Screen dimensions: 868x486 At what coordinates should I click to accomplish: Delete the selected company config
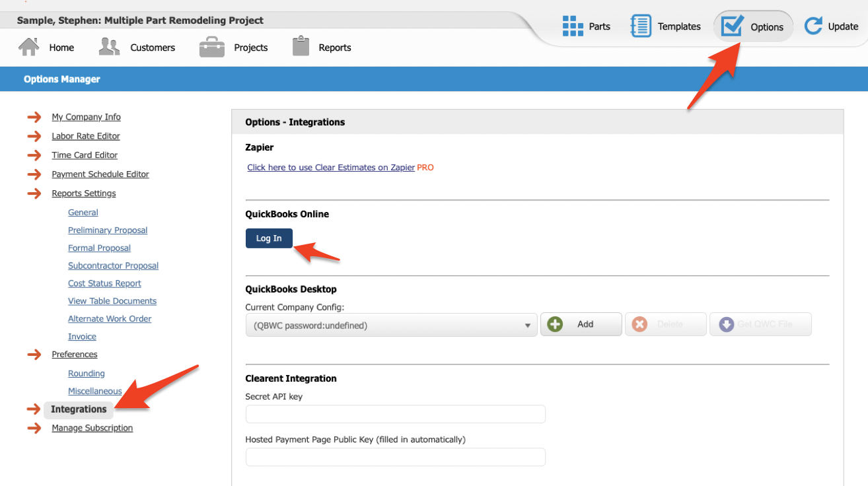[666, 324]
